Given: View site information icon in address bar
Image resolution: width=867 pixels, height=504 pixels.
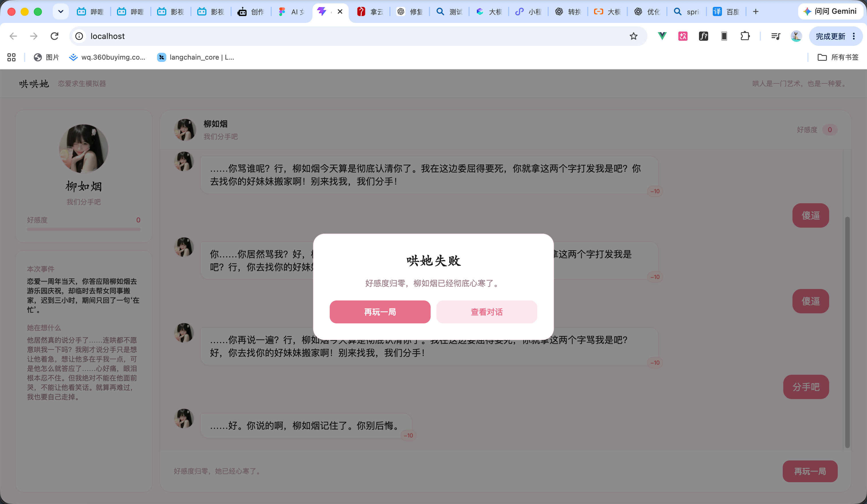Looking at the screenshot, I should point(79,36).
